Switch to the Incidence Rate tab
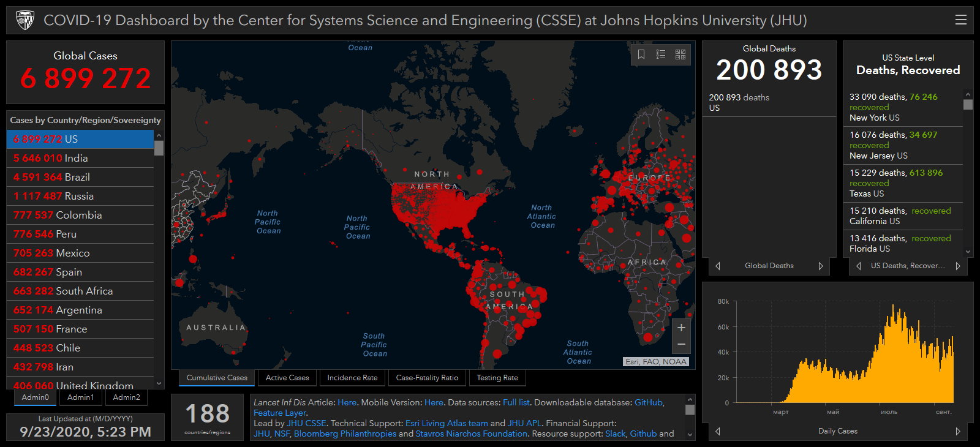 point(352,378)
